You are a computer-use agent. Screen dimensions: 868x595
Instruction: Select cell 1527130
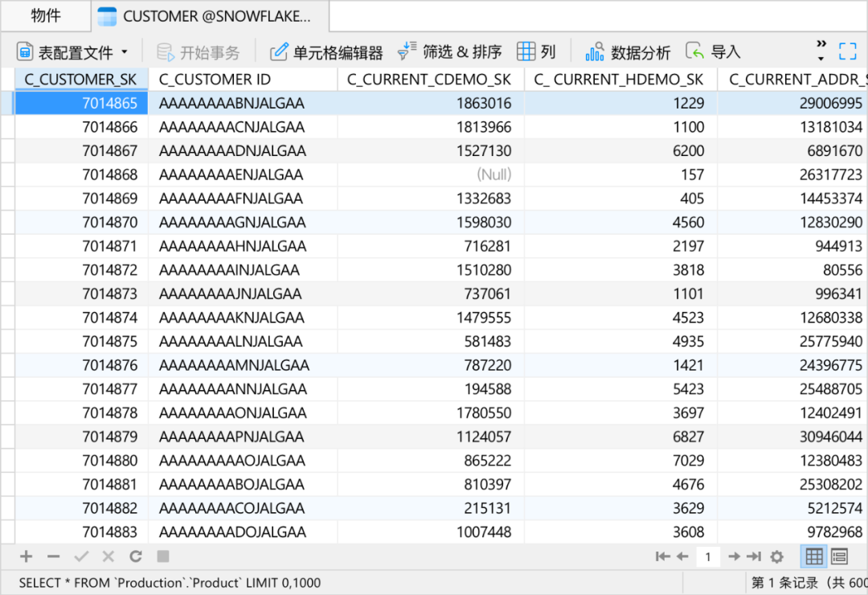pyautogui.click(x=431, y=150)
